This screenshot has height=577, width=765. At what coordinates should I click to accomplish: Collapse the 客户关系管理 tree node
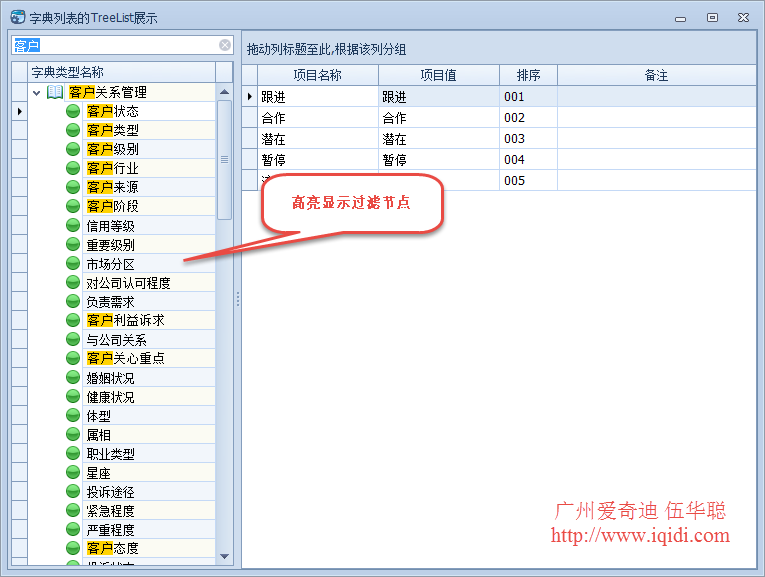[37, 92]
